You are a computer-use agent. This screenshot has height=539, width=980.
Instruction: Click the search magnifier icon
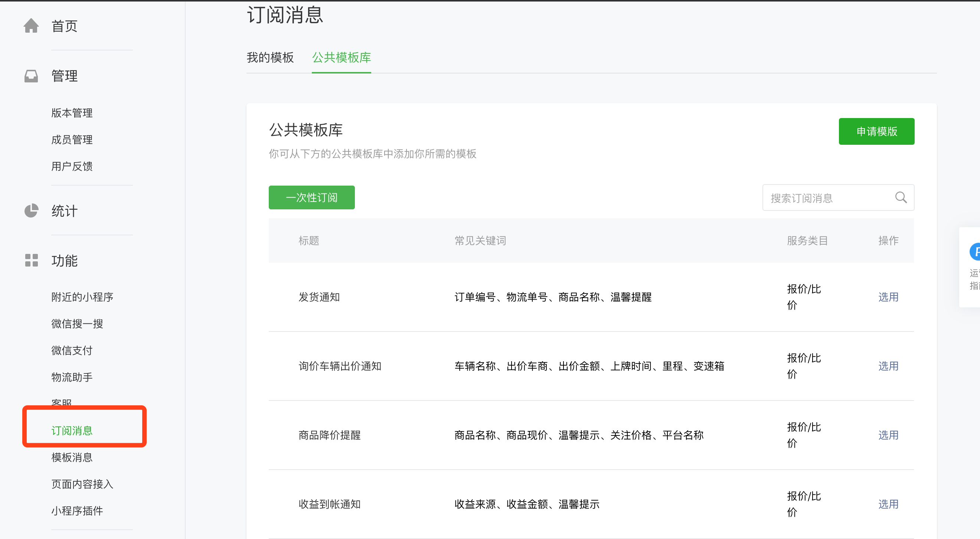point(901,197)
